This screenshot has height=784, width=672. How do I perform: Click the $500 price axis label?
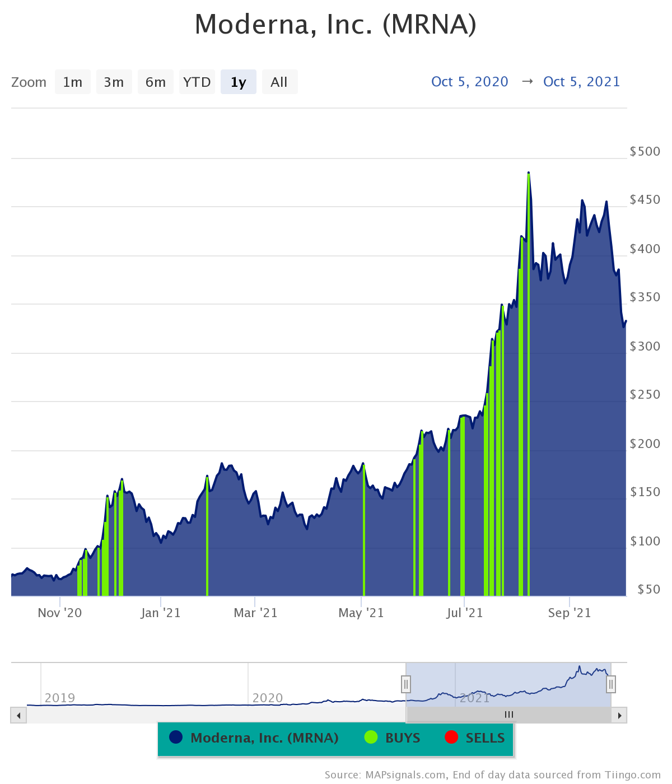coord(645,151)
